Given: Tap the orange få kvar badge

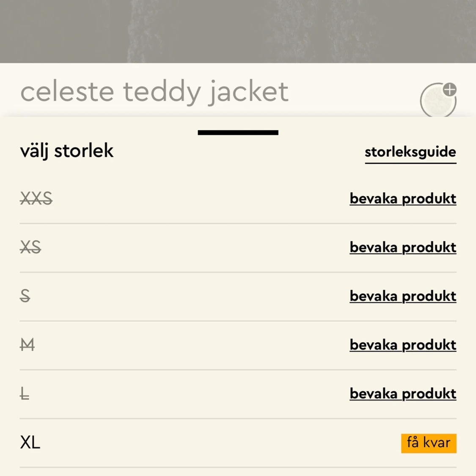Looking at the screenshot, I should coord(429,443).
